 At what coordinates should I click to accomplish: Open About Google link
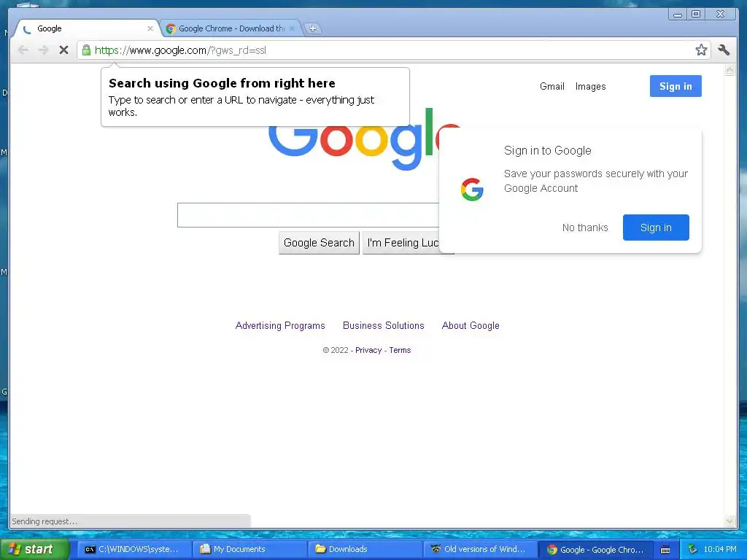[x=471, y=326]
